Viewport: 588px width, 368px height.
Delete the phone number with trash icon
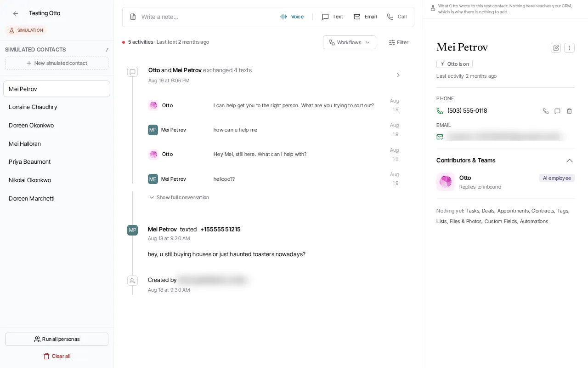click(x=569, y=111)
